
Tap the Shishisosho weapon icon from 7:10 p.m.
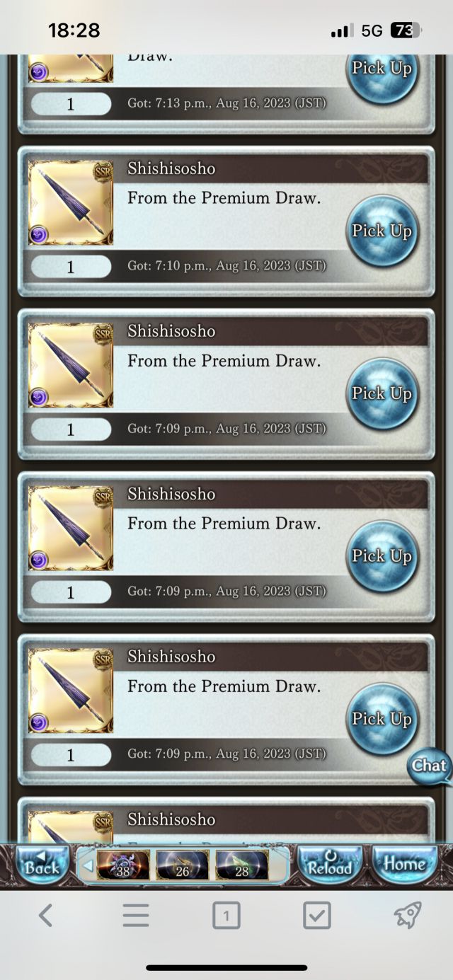(71, 204)
